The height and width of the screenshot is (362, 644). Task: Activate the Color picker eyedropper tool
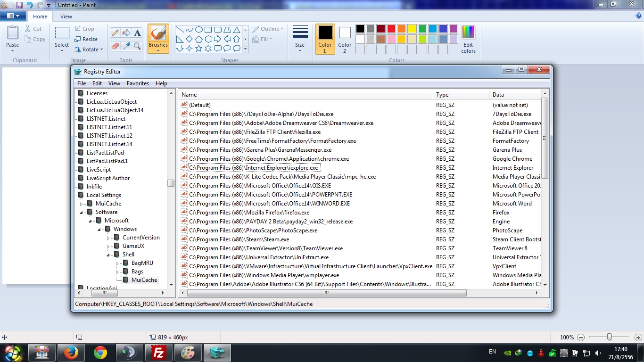click(126, 46)
